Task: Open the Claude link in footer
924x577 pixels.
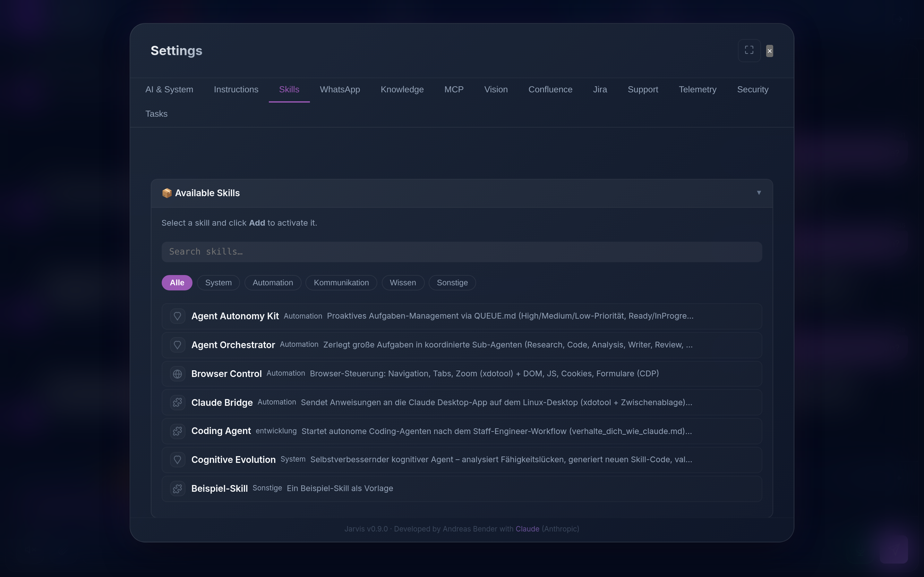Action: point(527,529)
